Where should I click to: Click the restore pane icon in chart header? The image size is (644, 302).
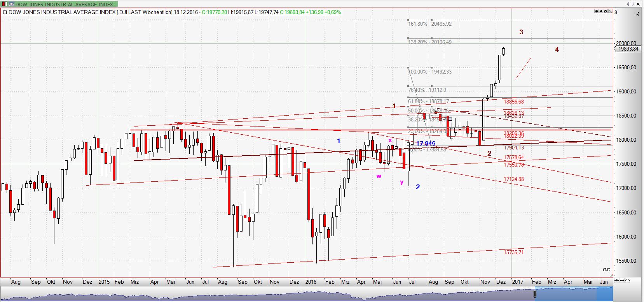(x=606, y=12)
